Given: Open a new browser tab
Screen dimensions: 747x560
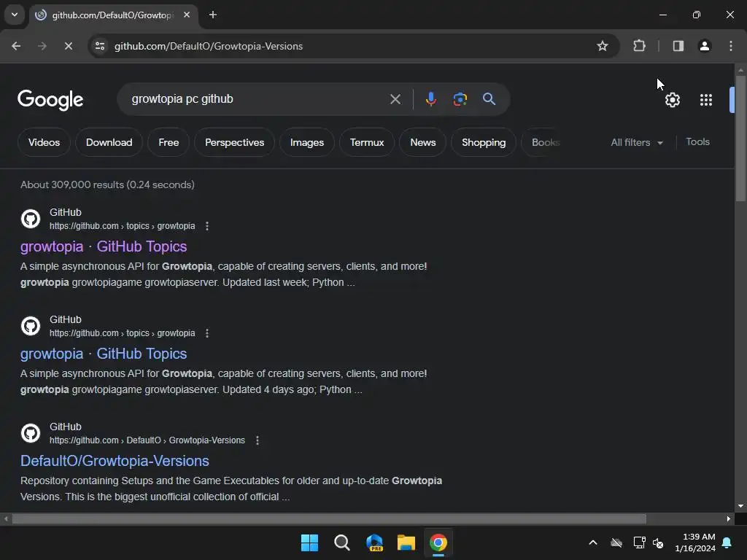Looking at the screenshot, I should point(213,15).
